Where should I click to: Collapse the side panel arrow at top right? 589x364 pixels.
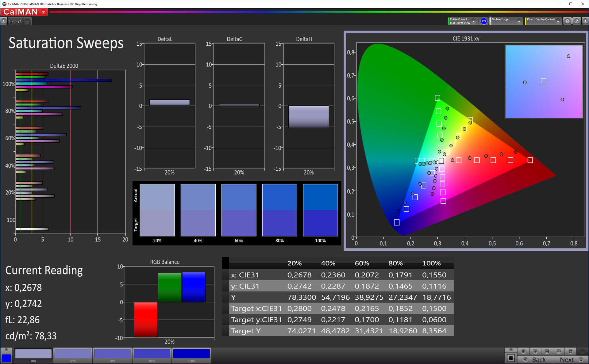585,21
